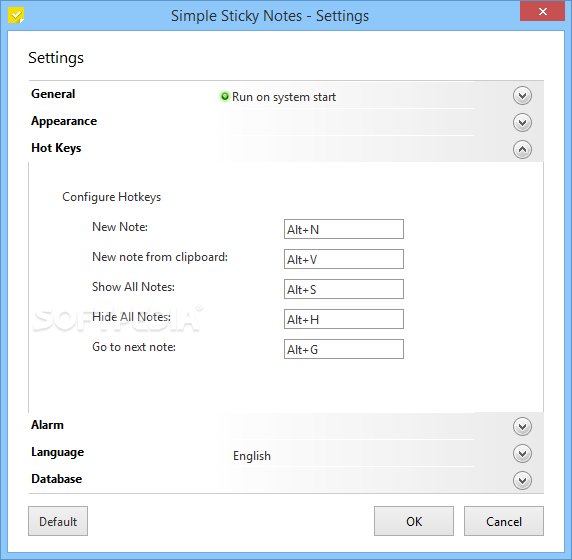Screen dimensions: 572x560
Task: Click the Database section header
Action: pyautogui.click(x=57, y=479)
